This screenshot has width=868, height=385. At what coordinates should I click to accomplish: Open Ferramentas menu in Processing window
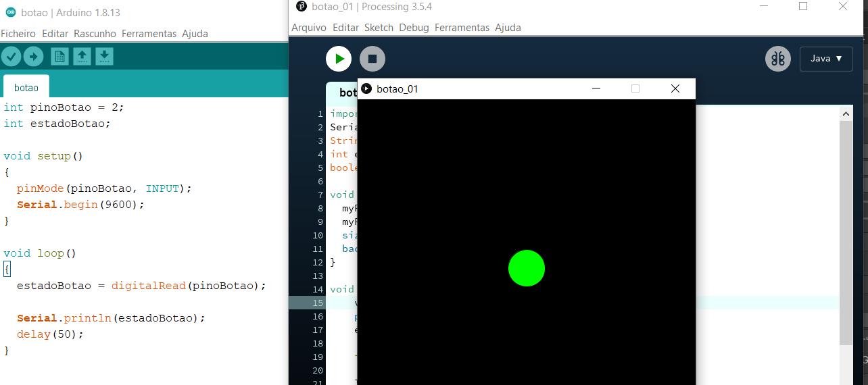click(462, 28)
